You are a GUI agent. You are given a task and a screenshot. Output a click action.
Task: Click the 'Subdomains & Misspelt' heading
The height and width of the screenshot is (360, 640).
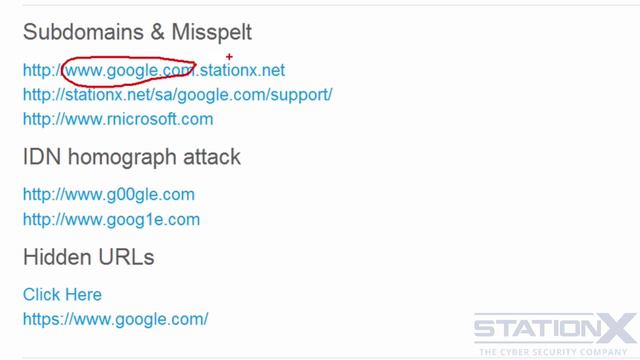[137, 32]
